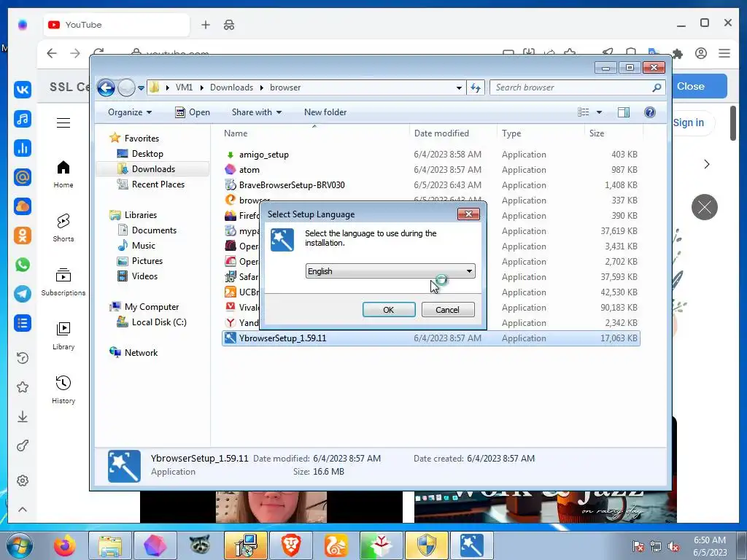
Task: Open the Odnoklassniki sidebar icon
Action: click(x=23, y=236)
